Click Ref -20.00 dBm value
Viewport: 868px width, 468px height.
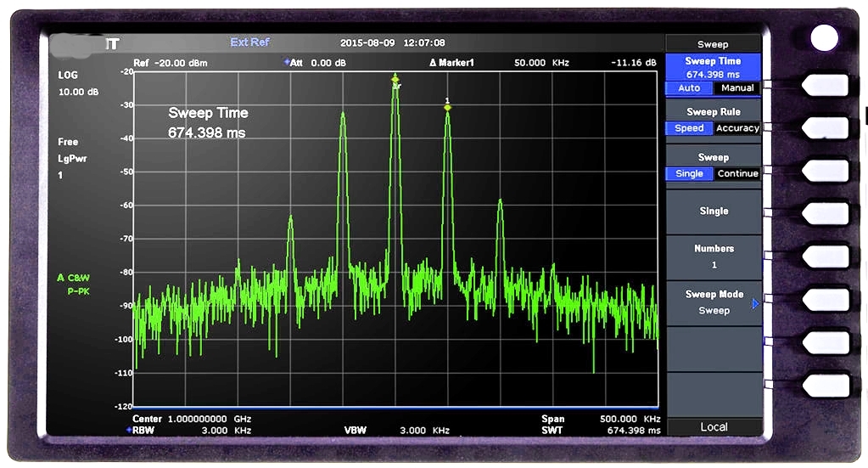[171, 63]
